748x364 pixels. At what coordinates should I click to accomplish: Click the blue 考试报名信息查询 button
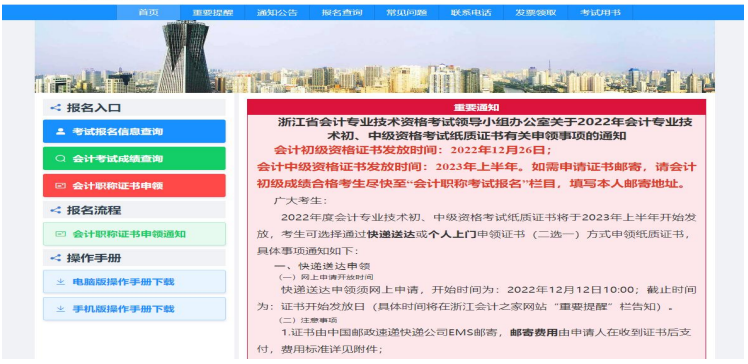(x=134, y=131)
